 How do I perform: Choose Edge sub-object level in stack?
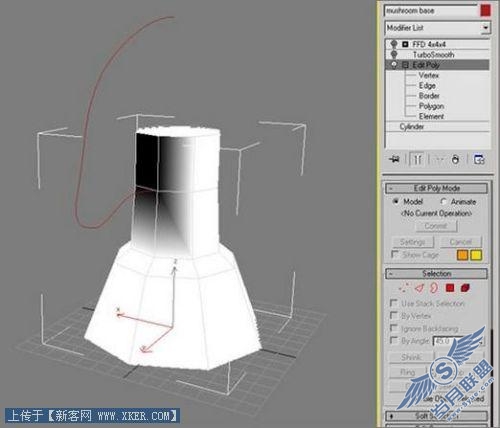(427, 86)
